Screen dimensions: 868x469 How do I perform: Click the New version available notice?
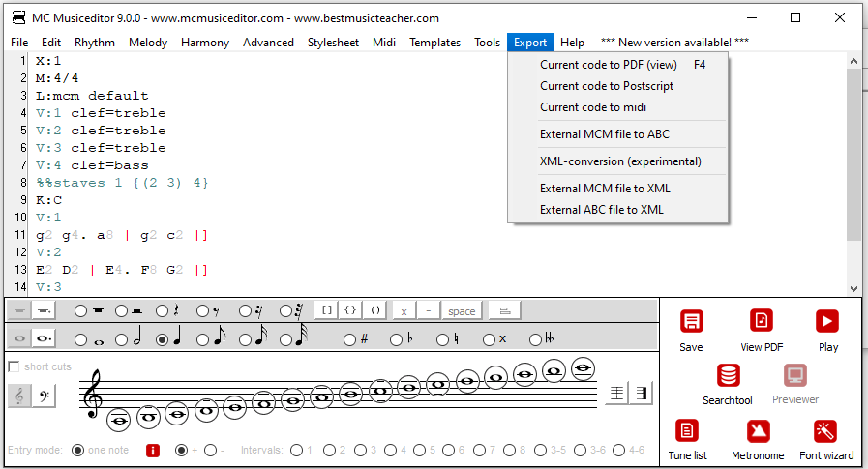(674, 43)
